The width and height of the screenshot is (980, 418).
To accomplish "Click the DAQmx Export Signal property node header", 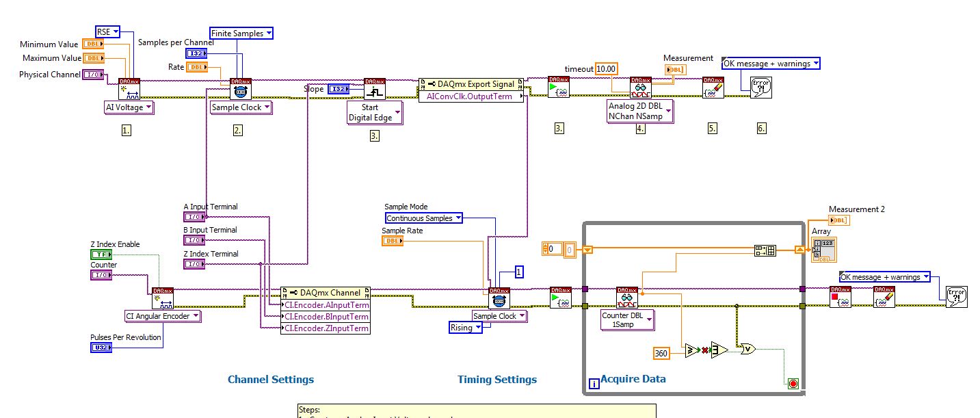I will coord(471,84).
